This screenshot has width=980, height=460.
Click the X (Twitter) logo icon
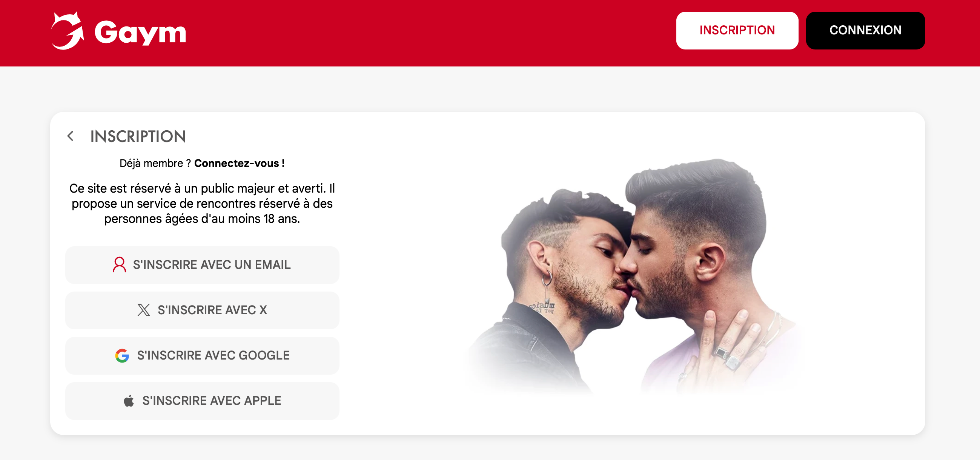pyautogui.click(x=143, y=310)
